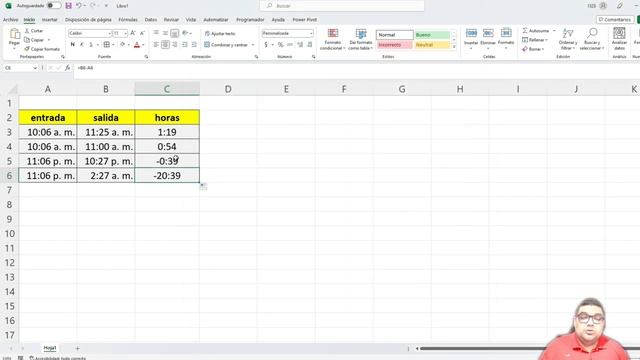Align text to the right
The width and height of the screenshot is (640, 360).
(x=174, y=44)
